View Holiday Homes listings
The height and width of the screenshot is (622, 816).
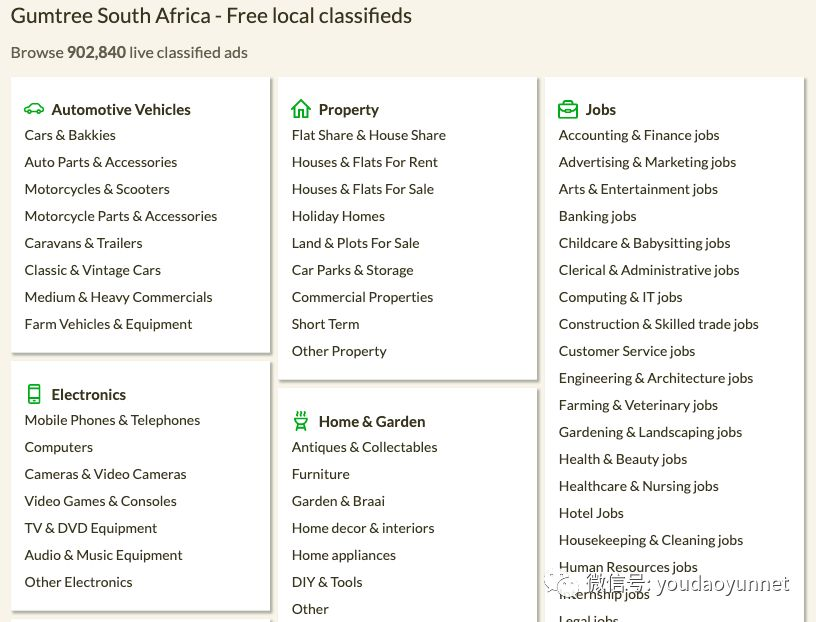click(338, 216)
